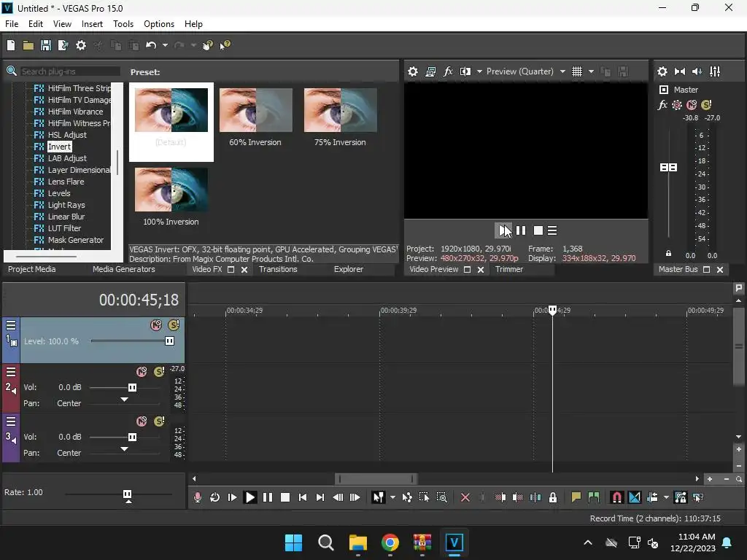This screenshot has height=560, width=747.
Task: Click the lock event icon in the edit toolbar
Action: click(x=553, y=497)
